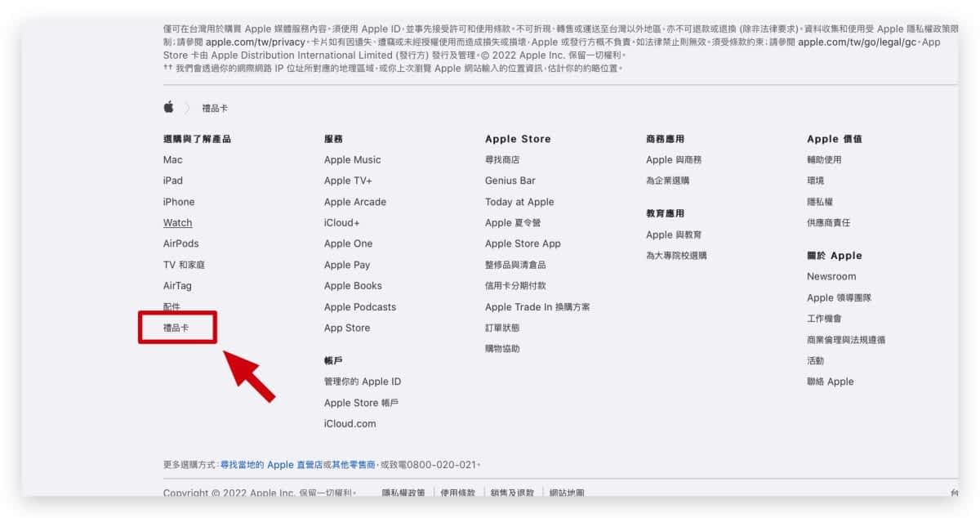Image resolution: width=980 pixels, height=518 pixels.
Task: Open Apple 與商務 link
Action: (x=674, y=160)
